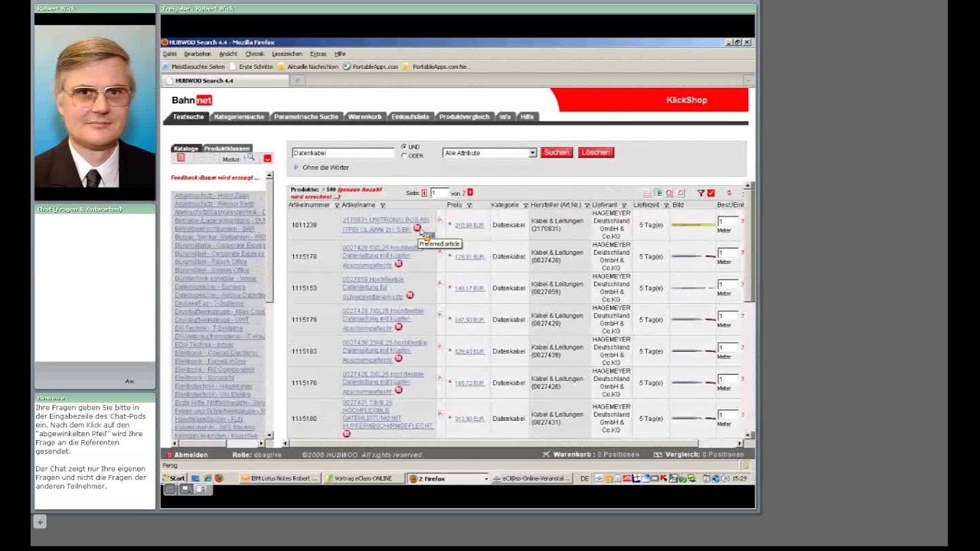This screenshot has height=551, width=980.
Task: Select the UND radio button
Action: click(x=404, y=147)
